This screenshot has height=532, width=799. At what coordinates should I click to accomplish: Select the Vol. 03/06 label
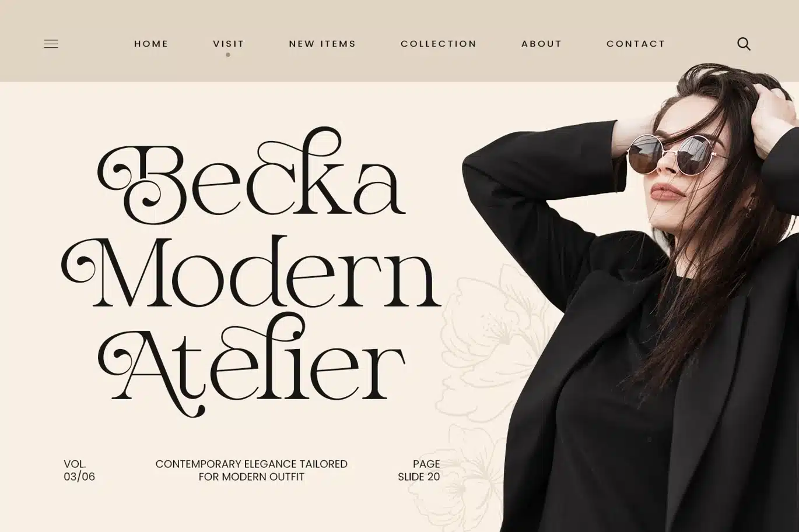coord(79,470)
